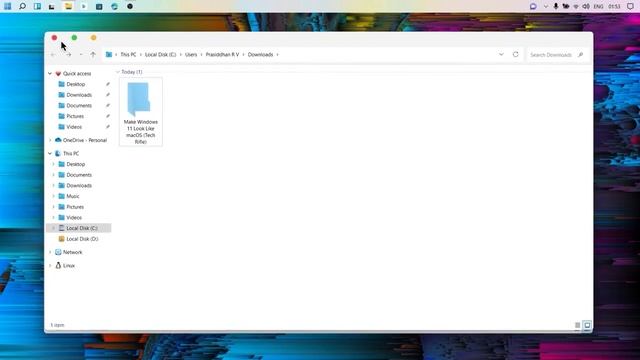Click 'Users' breadcrumb in address bar
Screen dimensions: 640x360
pos(191,54)
